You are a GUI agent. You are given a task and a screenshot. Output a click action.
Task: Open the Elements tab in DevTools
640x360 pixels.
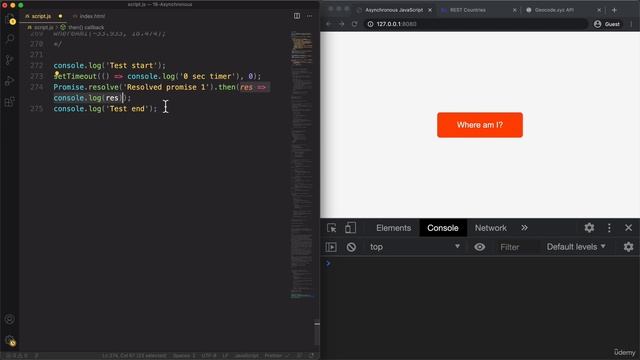pos(393,228)
